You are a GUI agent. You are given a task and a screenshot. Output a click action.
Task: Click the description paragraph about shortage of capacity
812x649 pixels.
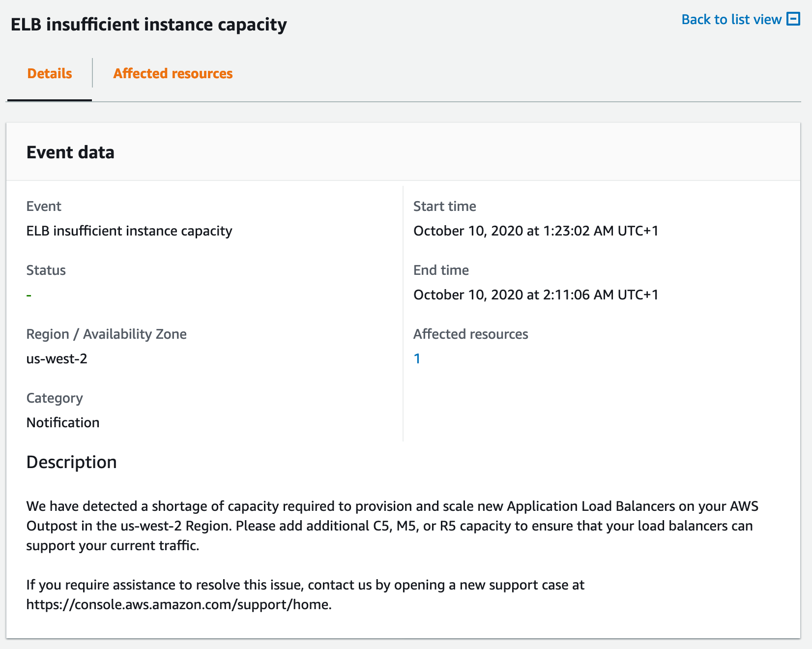click(x=392, y=526)
